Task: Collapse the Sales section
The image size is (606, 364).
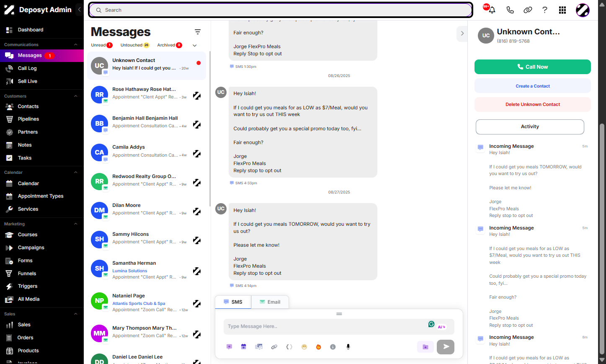Action: click(76, 314)
